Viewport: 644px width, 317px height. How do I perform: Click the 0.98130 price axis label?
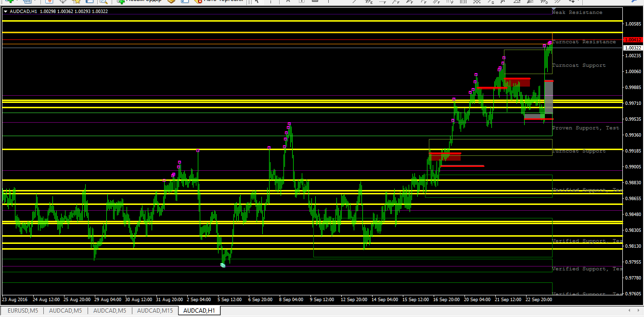coord(632,246)
